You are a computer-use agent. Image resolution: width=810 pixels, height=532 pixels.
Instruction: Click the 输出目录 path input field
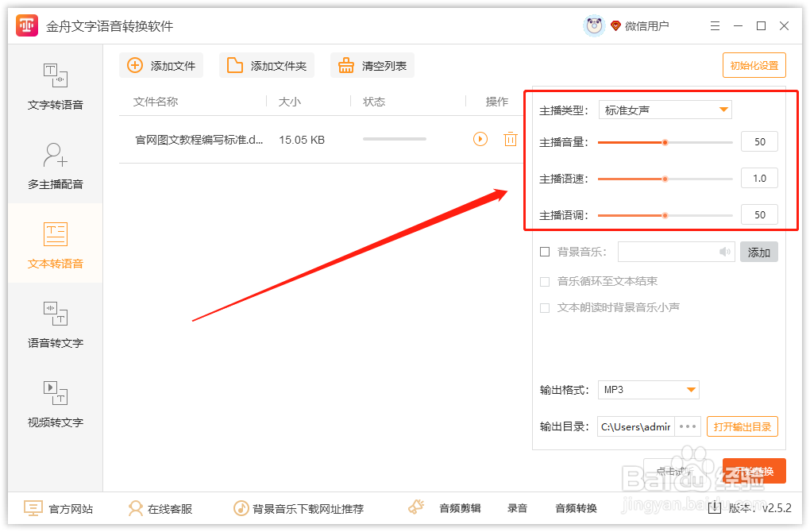pyautogui.click(x=634, y=426)
